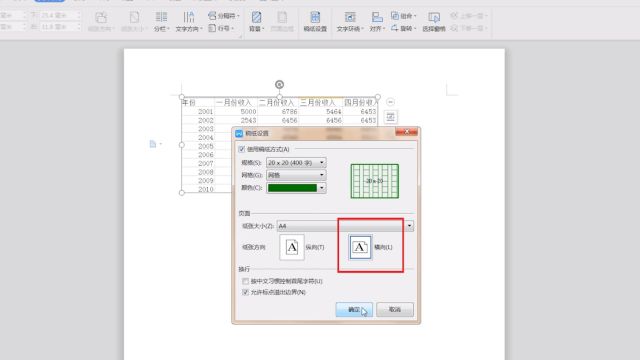
Task: Click the 确定 OK button
Action: 354,310
